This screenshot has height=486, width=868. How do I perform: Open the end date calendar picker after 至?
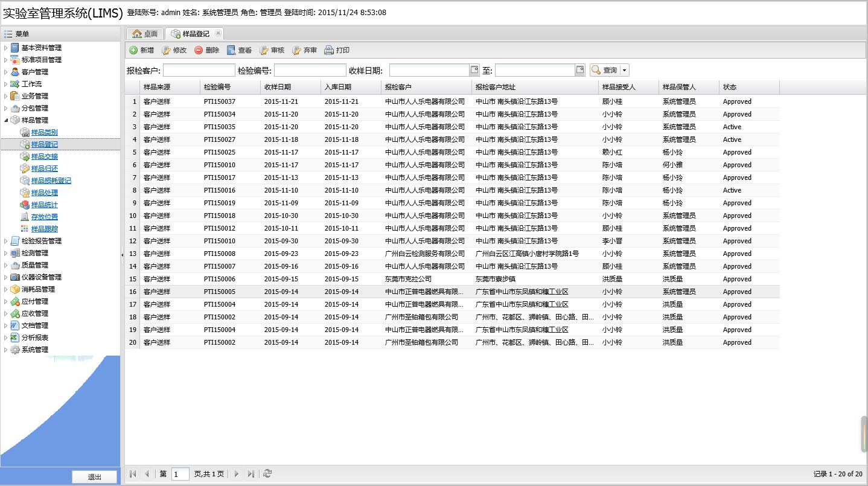coord(580,70)
